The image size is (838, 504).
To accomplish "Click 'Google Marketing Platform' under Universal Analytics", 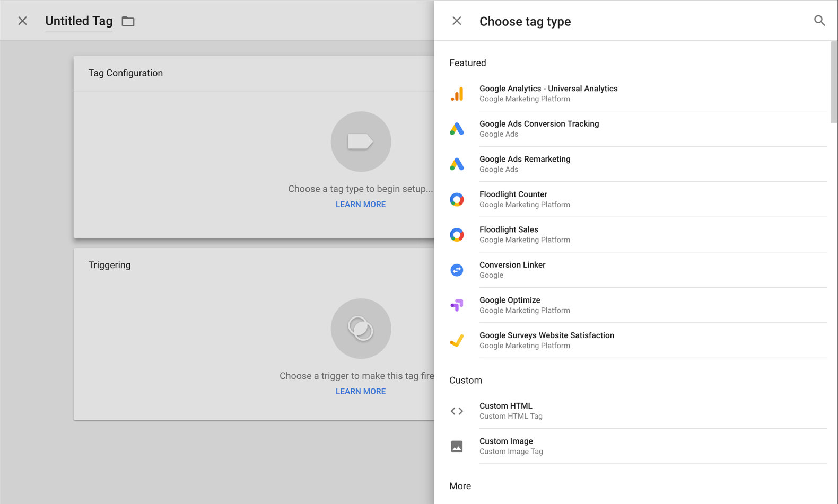I will [x=525, y=99].
